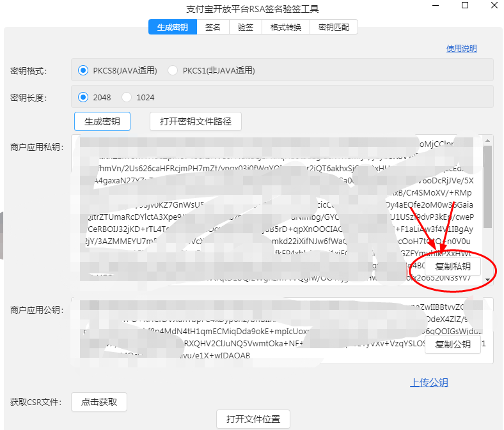This screenshot has height=430, width=504.
Task: Copy public key with 复制公钥
Action: 453,344
